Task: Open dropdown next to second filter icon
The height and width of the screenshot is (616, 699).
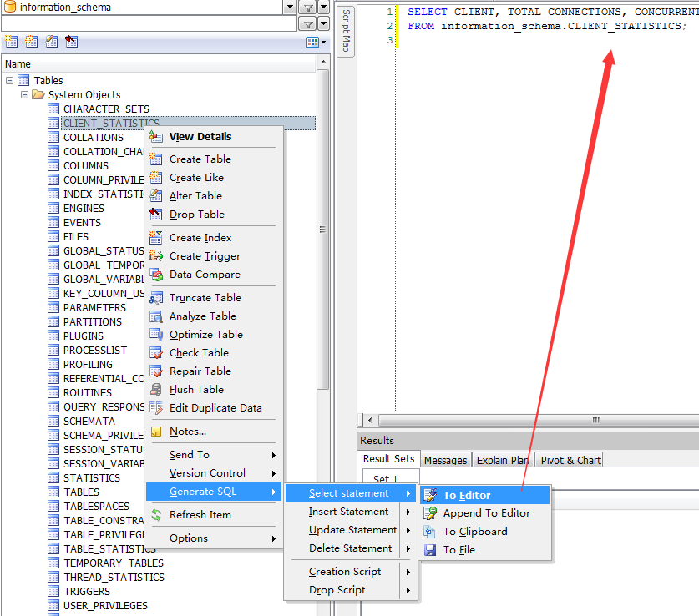Action: [x=324, y=24]
